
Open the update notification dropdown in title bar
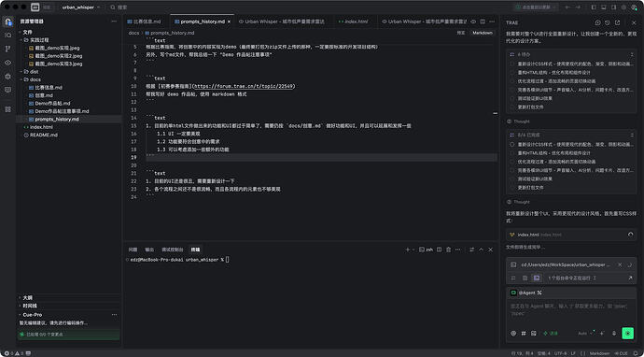(536, 7)
